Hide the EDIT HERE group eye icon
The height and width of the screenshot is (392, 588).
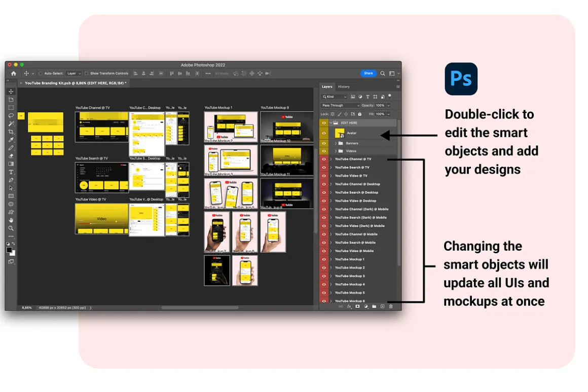coord(324,123)
